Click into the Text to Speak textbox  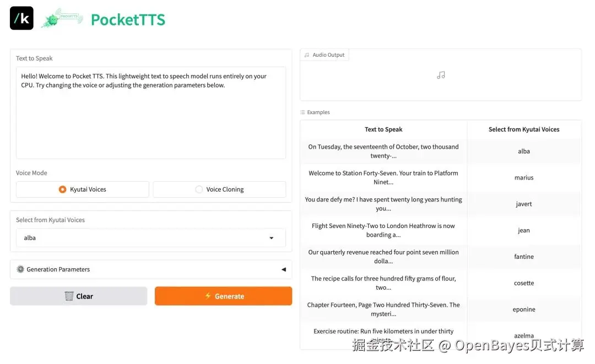[150, 113]
